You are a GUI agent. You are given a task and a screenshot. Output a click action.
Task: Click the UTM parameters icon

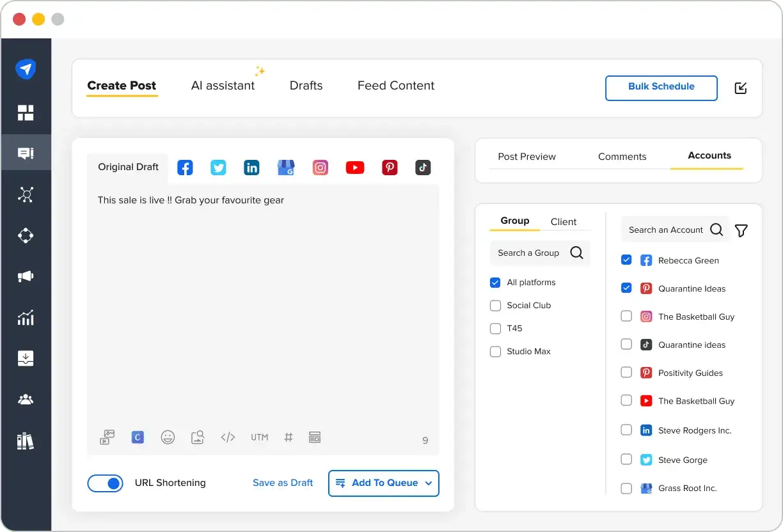tap(259, 437)
